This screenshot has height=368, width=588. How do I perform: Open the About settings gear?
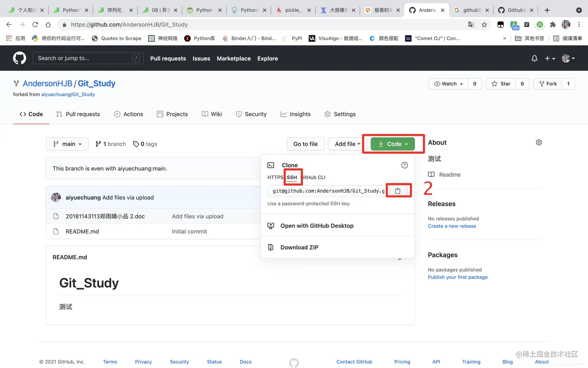[x=539, y=143]
